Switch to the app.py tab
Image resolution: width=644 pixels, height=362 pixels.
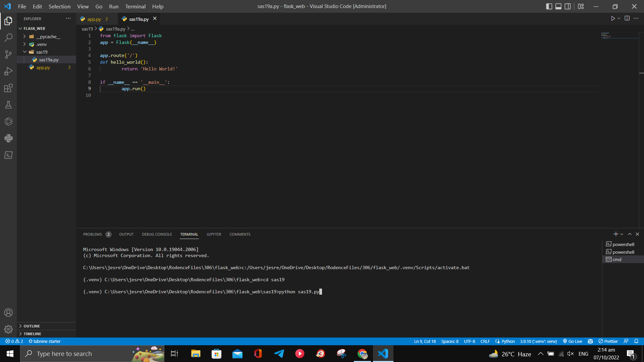[x=94, y=19]
